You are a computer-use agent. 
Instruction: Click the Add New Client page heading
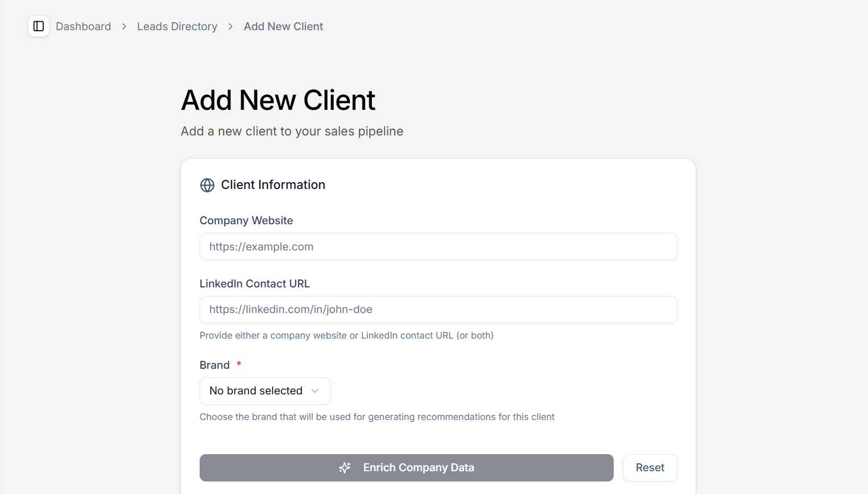point(278,100)
